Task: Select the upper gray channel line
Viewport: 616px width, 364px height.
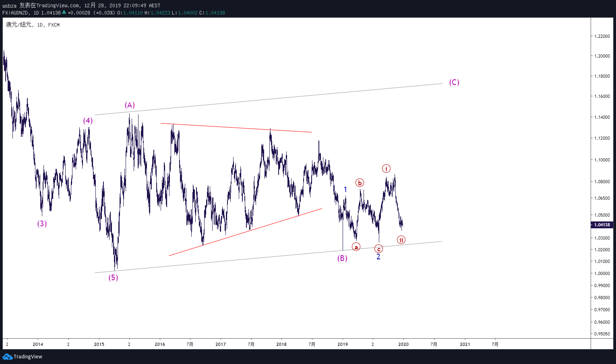Action: coord(269,99)
